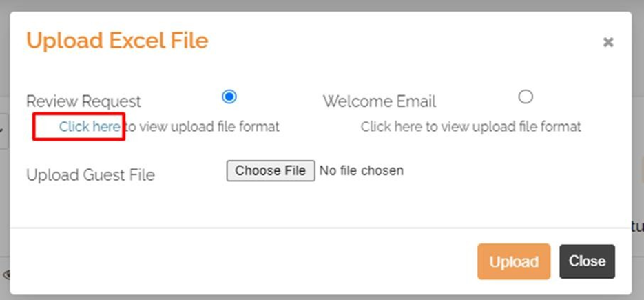Screen dimensions: 644x300
Task: Click the eye icon behind the dialog
Action: [6, 275]
